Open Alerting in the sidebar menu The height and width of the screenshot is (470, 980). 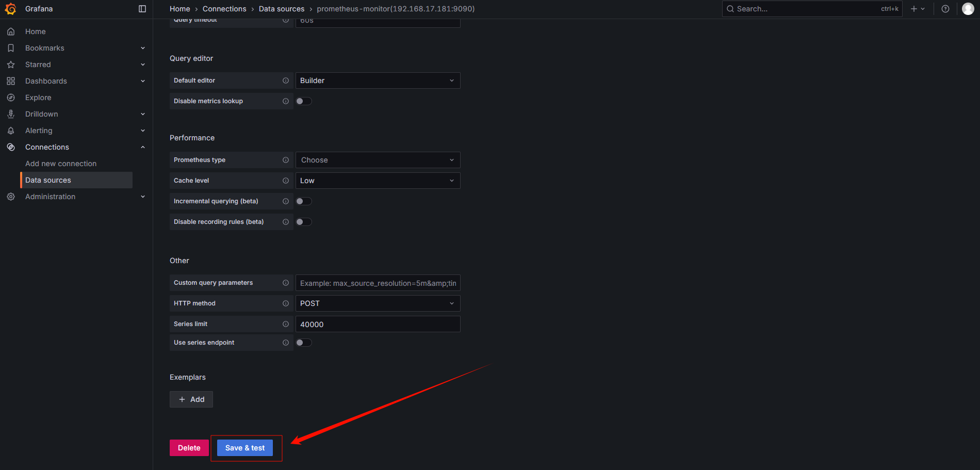click(39, 131)
